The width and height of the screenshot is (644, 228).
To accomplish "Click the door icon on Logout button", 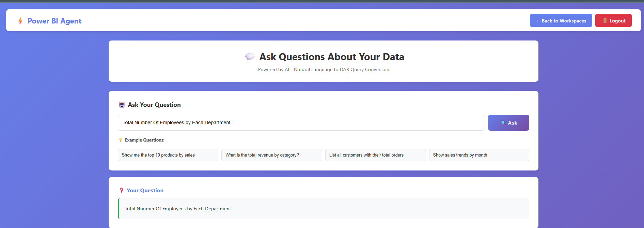I will click(605, 21).
